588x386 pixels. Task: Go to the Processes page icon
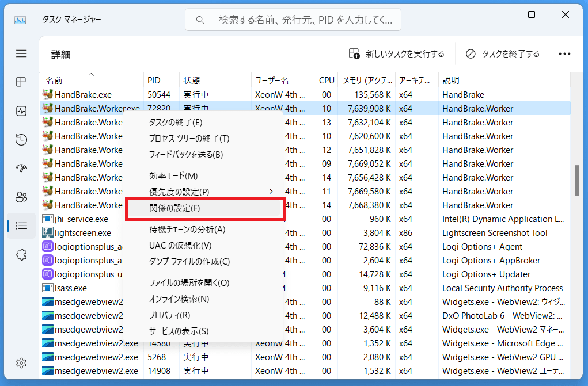[21, 82]
